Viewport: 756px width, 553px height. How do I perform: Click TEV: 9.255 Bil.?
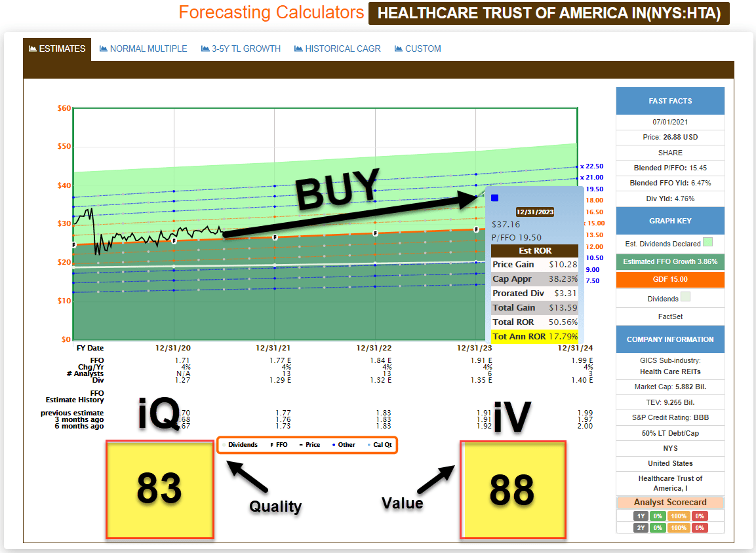point(670,402)
